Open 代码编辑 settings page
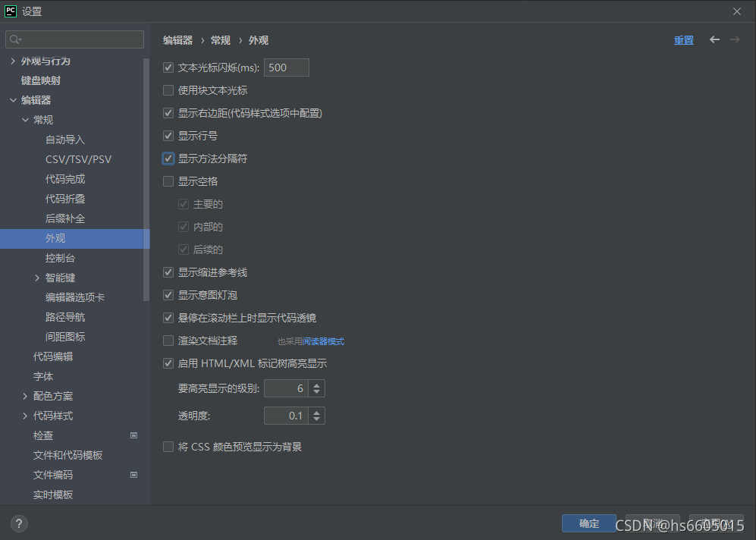Image resolution: width=756 pixels, height=540 pixels. click(53, 356)
